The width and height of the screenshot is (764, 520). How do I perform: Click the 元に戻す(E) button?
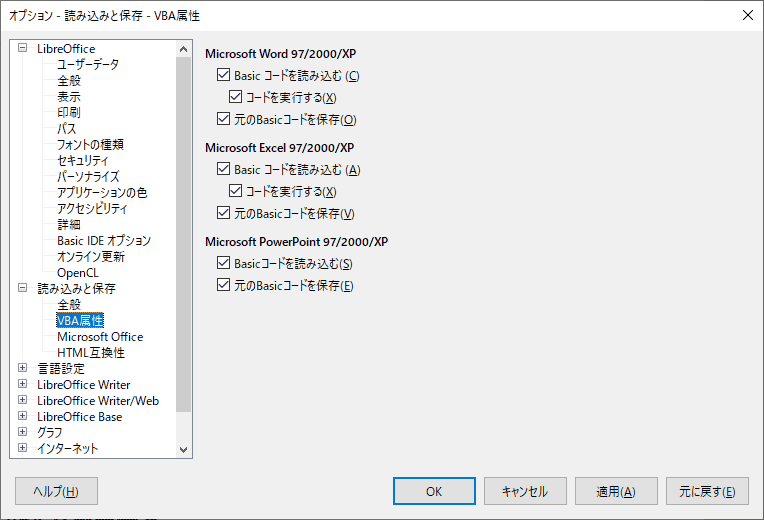[x=707, y=491]
